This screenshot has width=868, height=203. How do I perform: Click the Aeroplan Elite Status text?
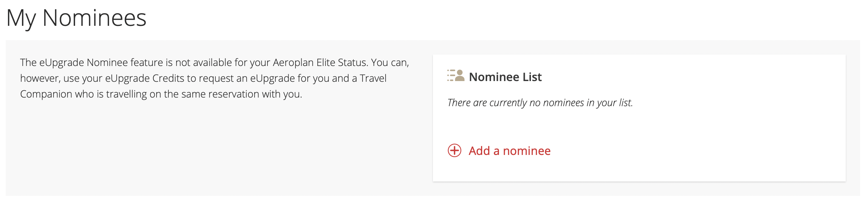[x=320, y=62]
